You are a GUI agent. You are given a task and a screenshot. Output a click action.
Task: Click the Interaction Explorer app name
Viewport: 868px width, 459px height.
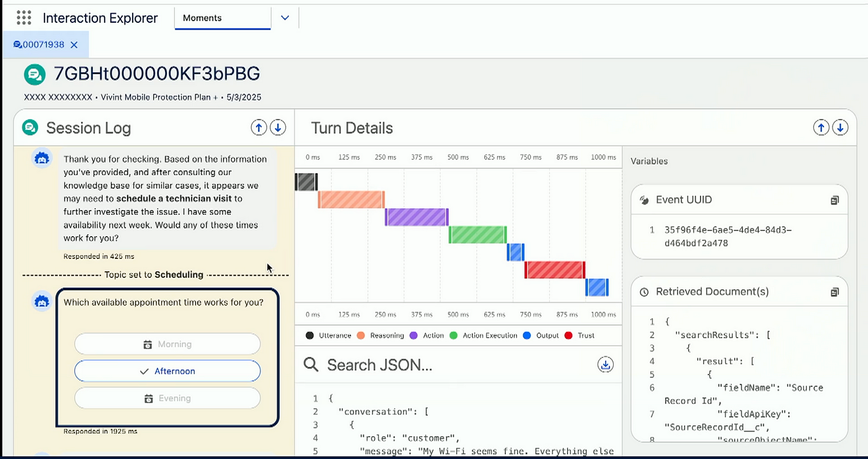(x=100, y=18)
